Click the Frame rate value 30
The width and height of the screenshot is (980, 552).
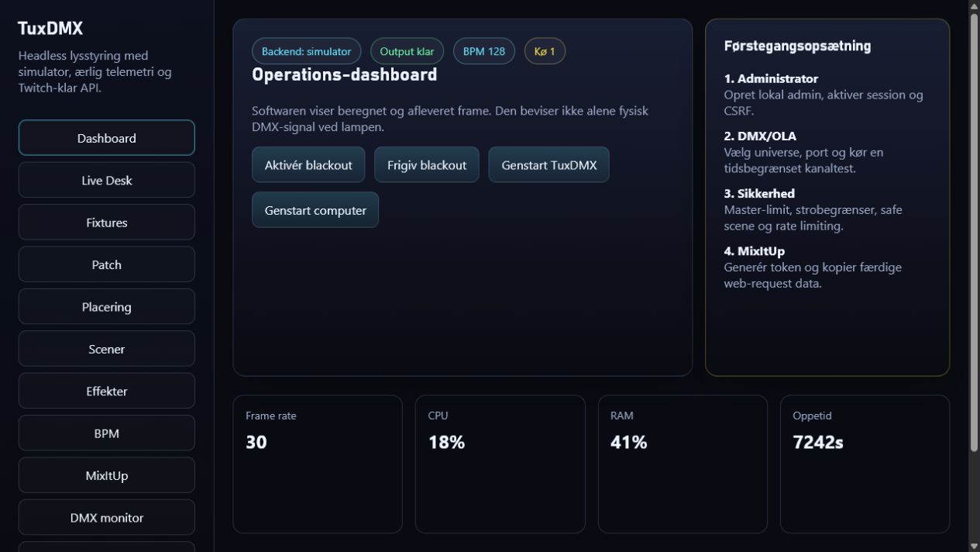click(x=256, y=442)
